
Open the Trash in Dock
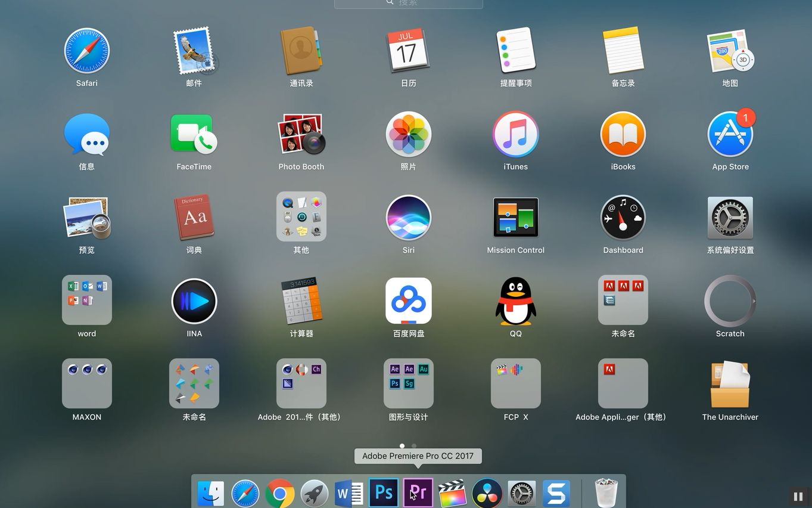(x=606, y=493)
